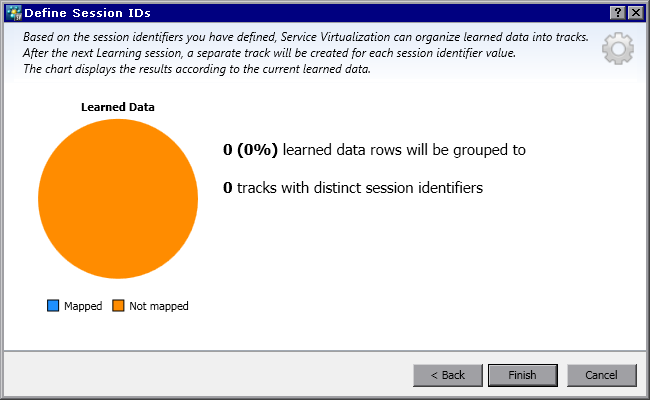Cancel the session ID wizard
This screenshot has width=650, height=400.
click(x=601, y=375)
